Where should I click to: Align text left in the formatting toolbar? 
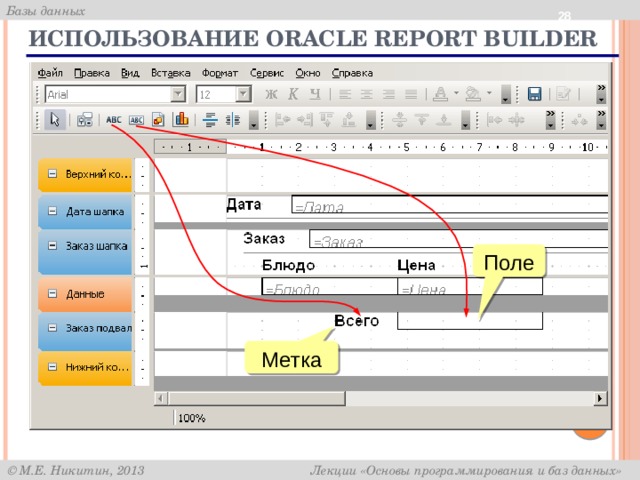pyautogui.click(x=345, y=95)
